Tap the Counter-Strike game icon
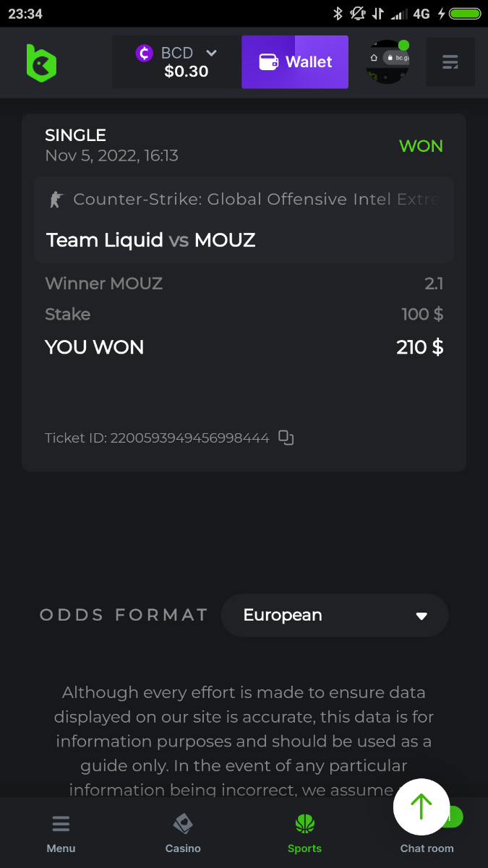Viewport: 488px width, 868px height. (56, 199)
